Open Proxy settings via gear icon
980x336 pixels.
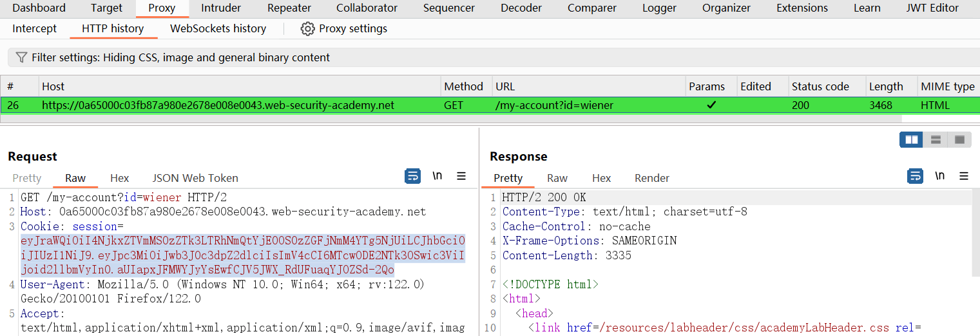click(x=308, y=29)
